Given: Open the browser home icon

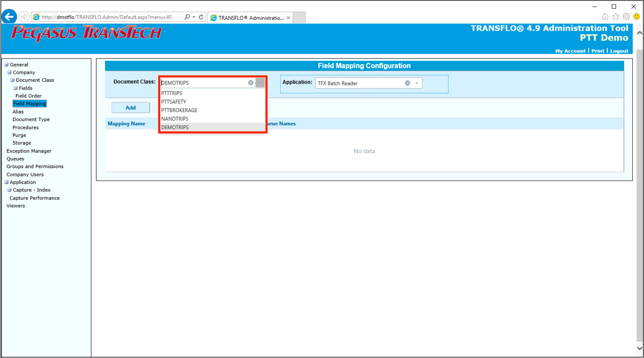Looking at the screenshot, I should pyautogui.click(x=605, y=17).
